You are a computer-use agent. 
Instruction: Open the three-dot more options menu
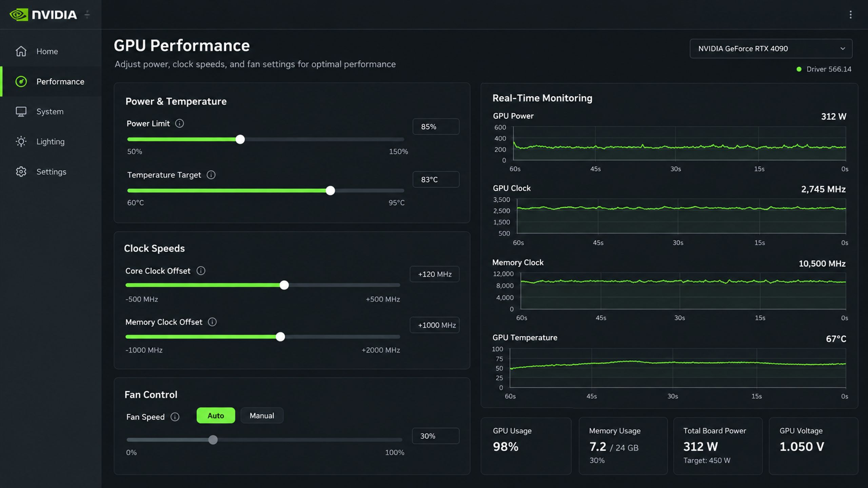(x=850, y=15)
